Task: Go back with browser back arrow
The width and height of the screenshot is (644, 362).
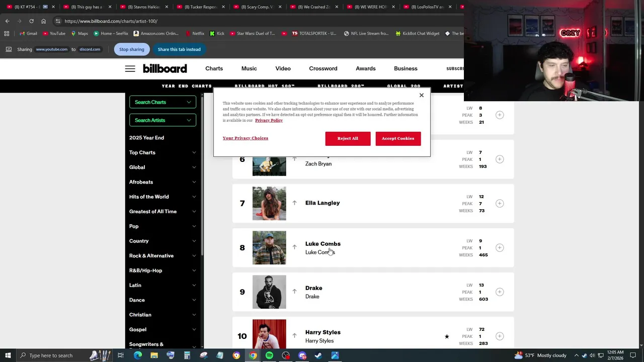Action: pos(7,21)
